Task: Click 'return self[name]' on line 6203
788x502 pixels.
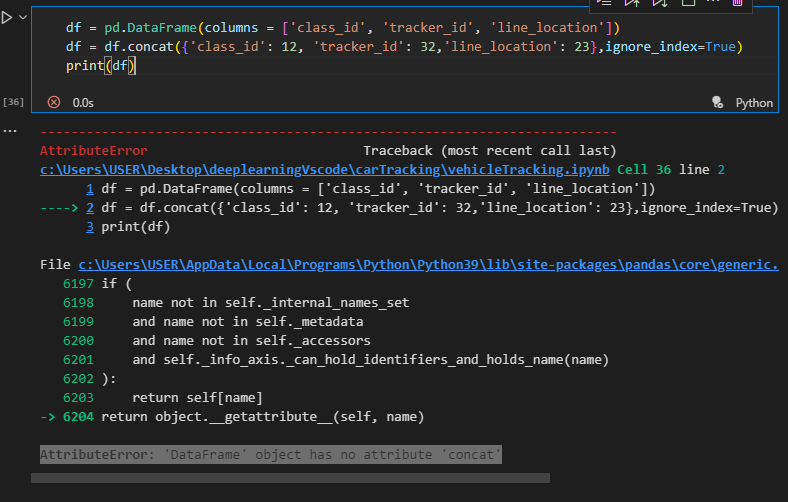Action: [x=197, y=398]
